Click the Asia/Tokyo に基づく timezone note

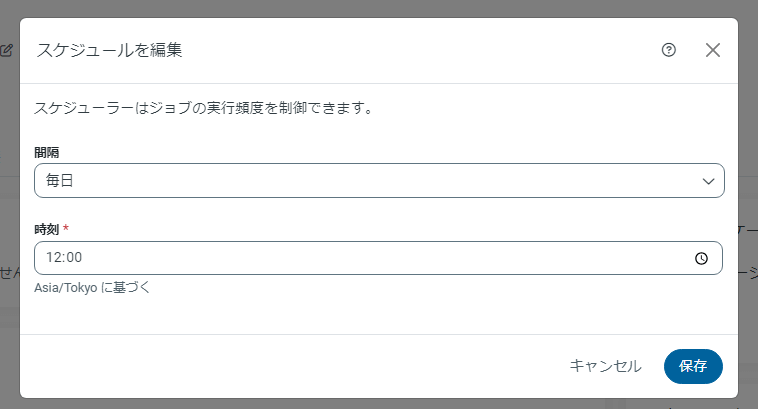(92, 287)
